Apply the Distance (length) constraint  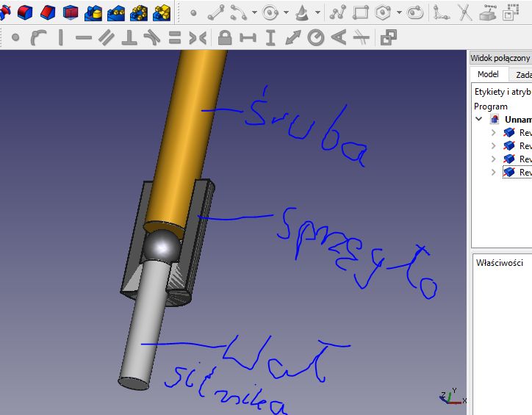coord(293,37)
